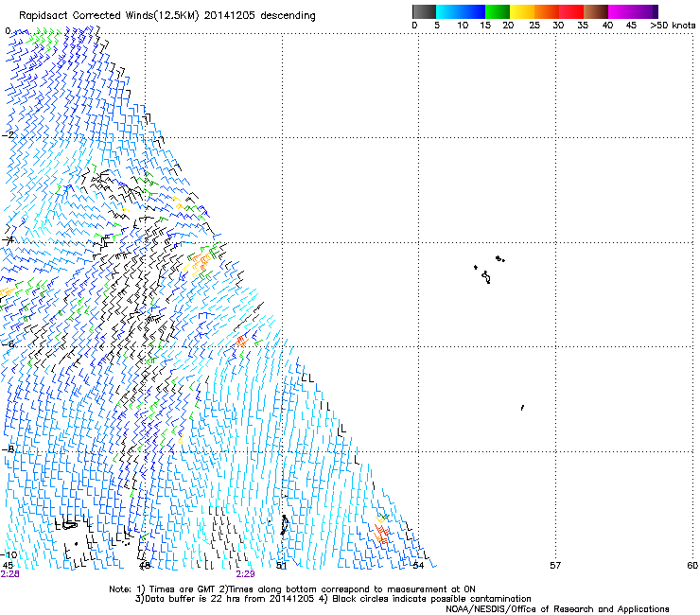Click the '10' label under the color bar
700x615 pixels.
click(x=463, y=26)
